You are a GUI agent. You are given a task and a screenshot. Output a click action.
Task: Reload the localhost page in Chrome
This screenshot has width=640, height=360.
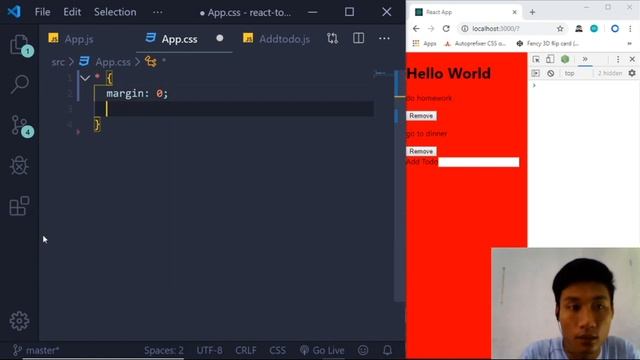coord(446,29)
